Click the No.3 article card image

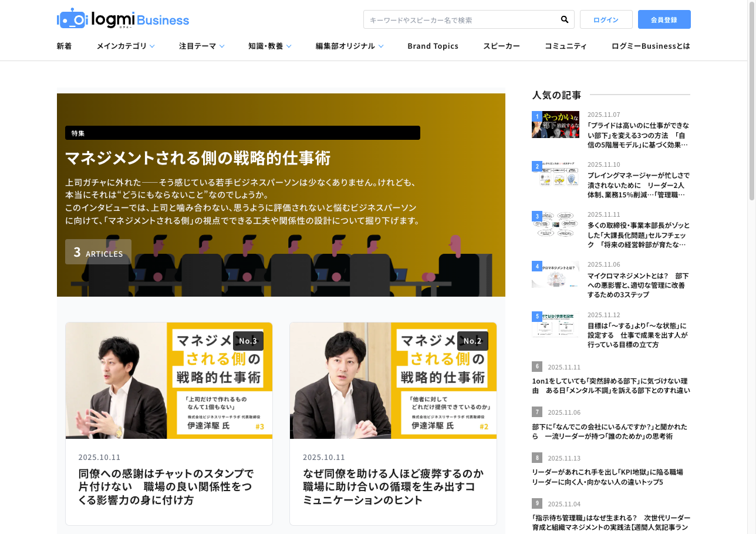click(169, 380)
